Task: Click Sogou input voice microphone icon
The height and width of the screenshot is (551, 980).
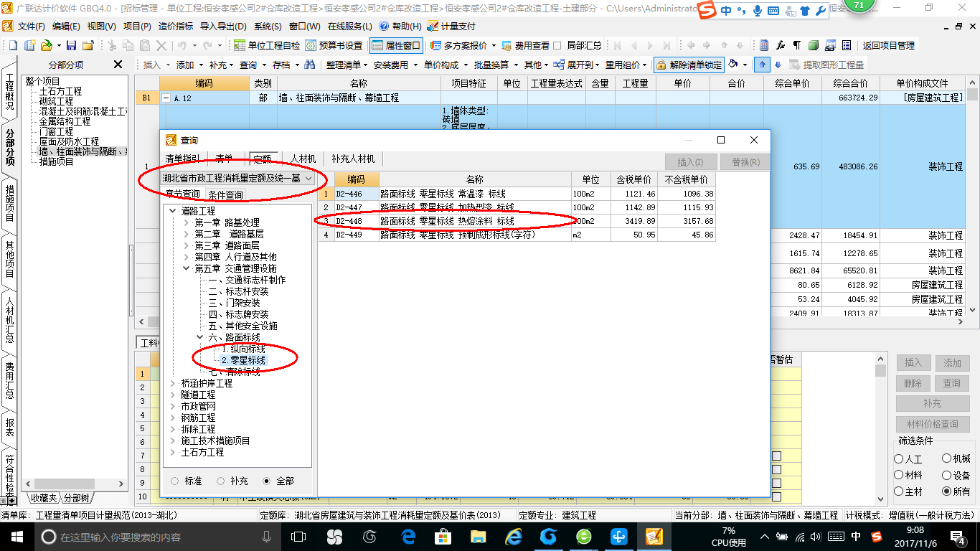Action: coord(758,11)
